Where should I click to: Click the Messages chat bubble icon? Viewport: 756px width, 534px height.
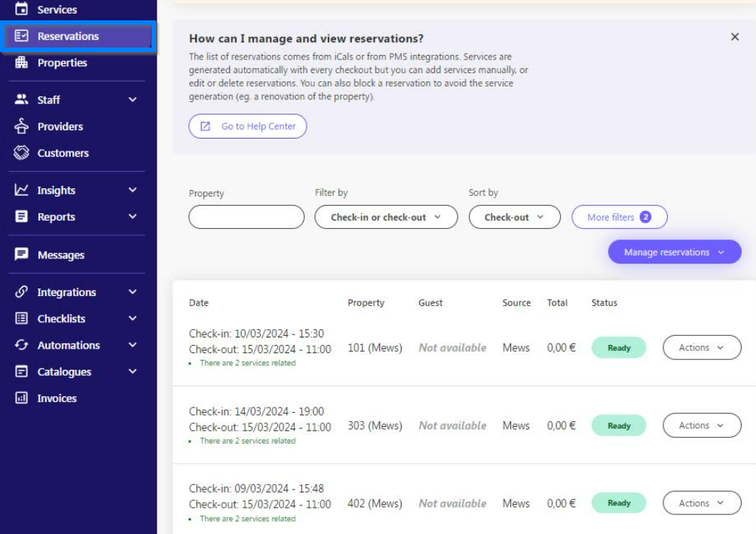[22, 255]
